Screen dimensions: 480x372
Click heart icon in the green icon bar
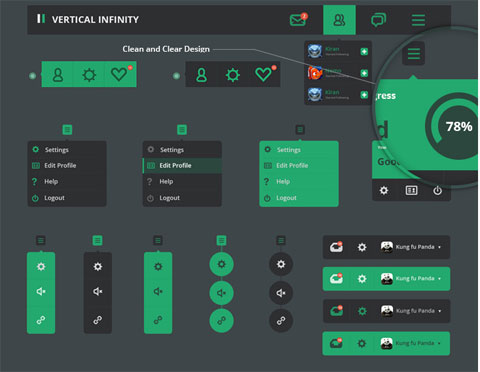tap(119, 74)
